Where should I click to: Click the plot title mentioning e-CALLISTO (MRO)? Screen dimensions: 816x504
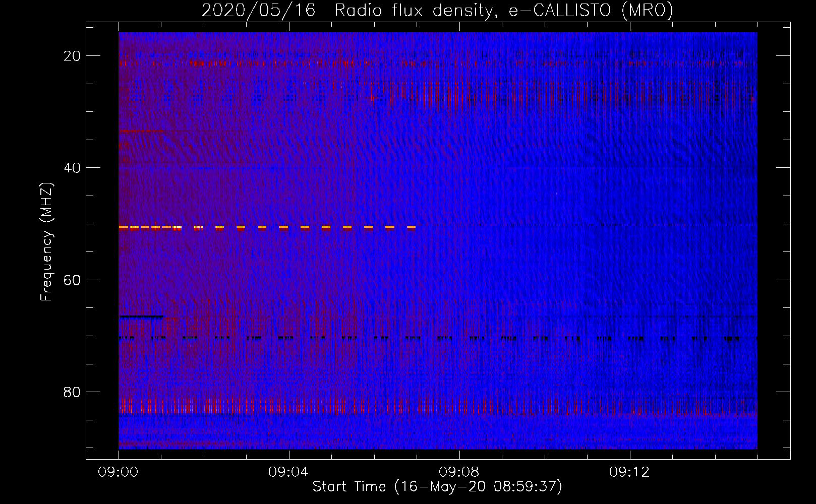click(x=437, y=10)
